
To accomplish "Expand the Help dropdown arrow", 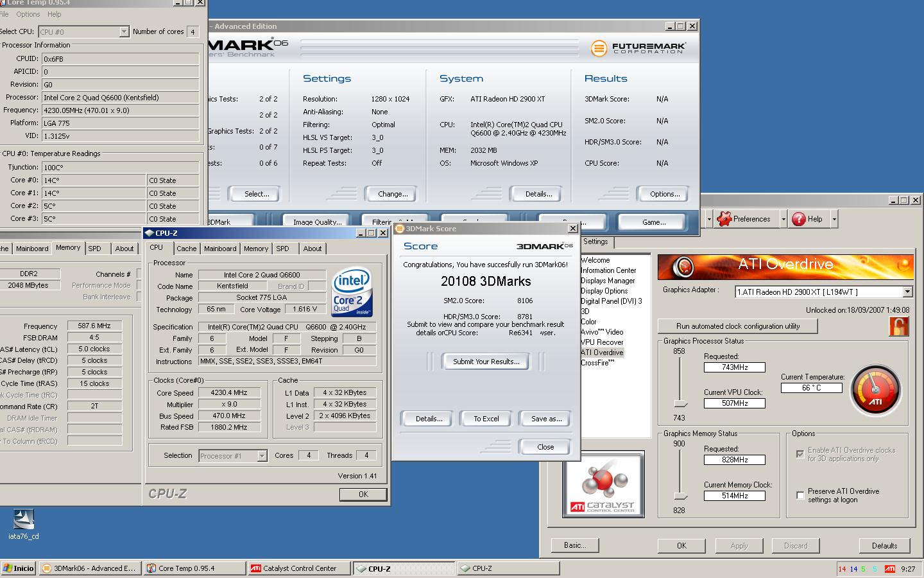I will click(x=834, y=219).
